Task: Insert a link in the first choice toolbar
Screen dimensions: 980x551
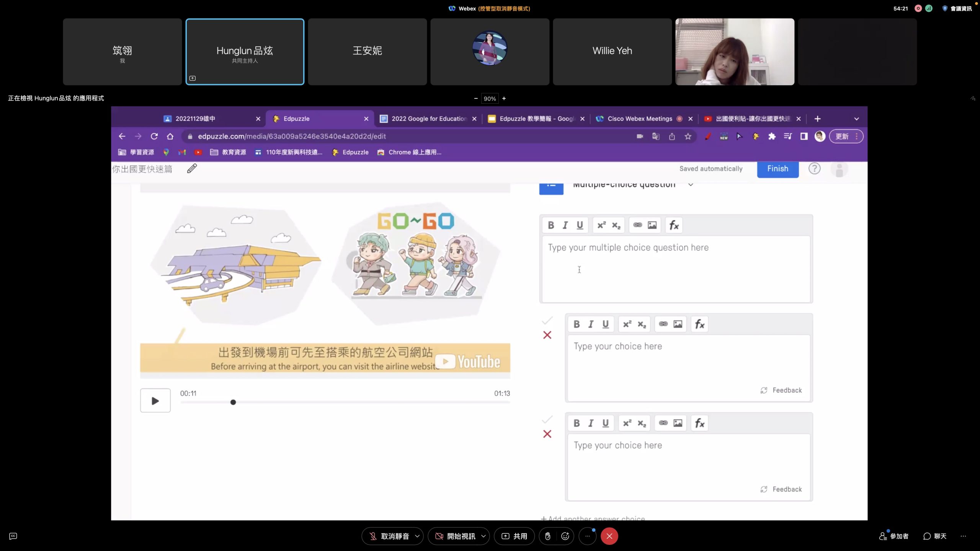Action: click(x=663, y=324)
